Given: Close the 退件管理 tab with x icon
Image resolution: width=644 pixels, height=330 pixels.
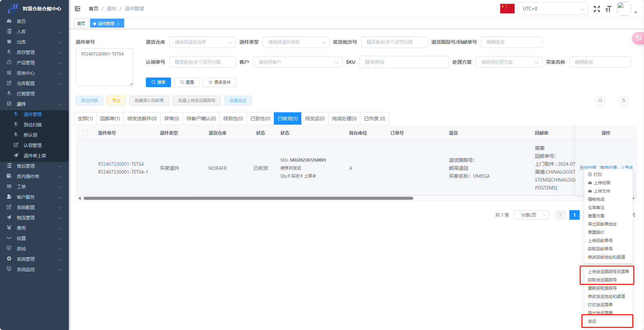Looking at the screenshot, I should [118, 24].
